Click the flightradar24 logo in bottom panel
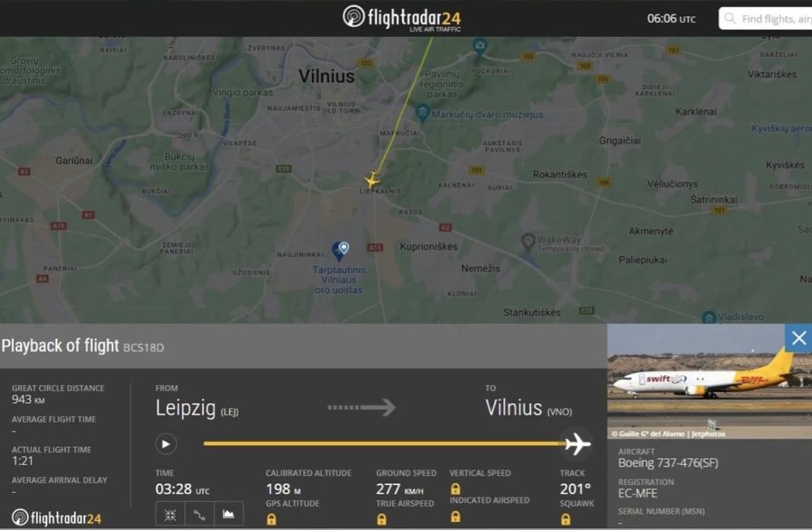 click(x=57, y=518)
